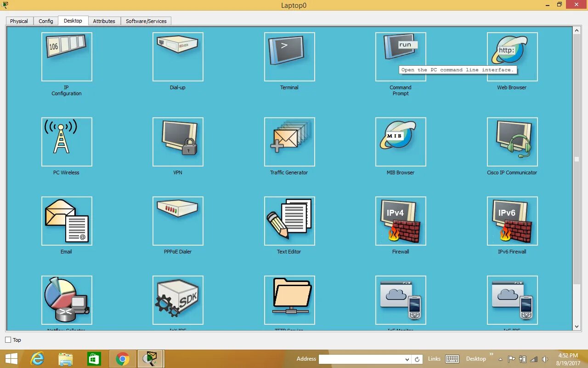Launch Internet Explorer from taskbar
Screen dimensions: 588x368
pyautogui.click(x=37, y=359)
